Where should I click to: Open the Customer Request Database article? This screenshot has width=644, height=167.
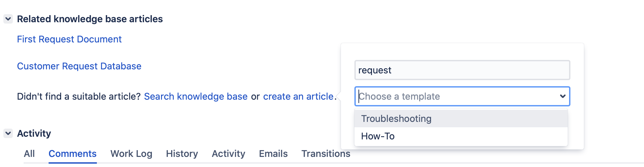coord(79,66)
